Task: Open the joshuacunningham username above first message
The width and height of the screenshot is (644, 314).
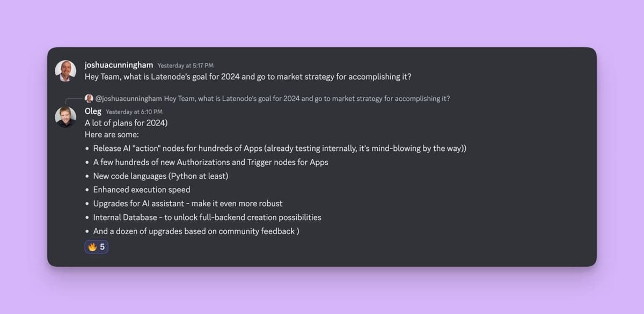Action: (x=119, y=65)
